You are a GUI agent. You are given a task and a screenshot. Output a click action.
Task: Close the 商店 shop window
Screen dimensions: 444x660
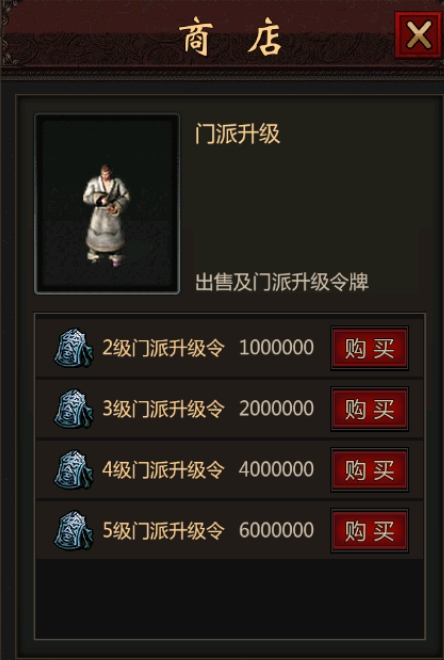pyautogui.click(x=418, y=35)
